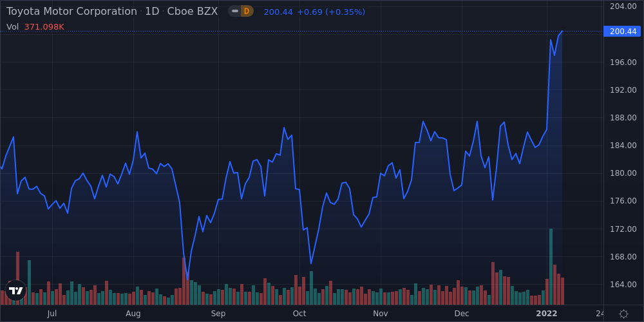The width and height of the screenshot is (644, 322).
Task: Click the 176.00 price axis label
Action: coord(623,201)
